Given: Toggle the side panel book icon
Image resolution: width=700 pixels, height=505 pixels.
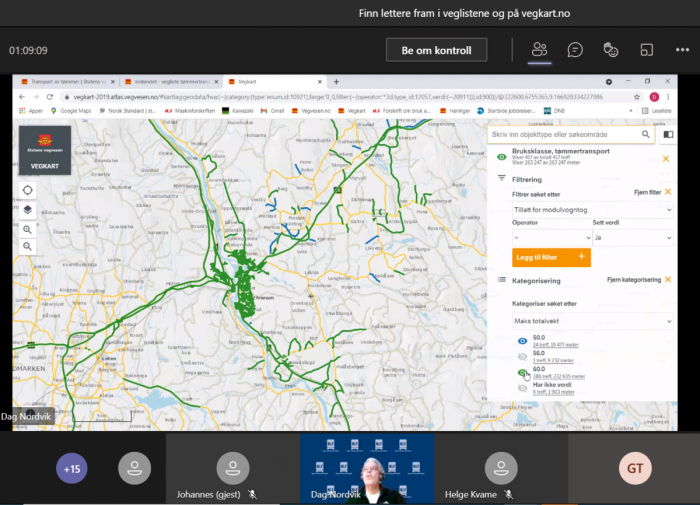Looking at the screenshot, I should click(x=668, y=134).
